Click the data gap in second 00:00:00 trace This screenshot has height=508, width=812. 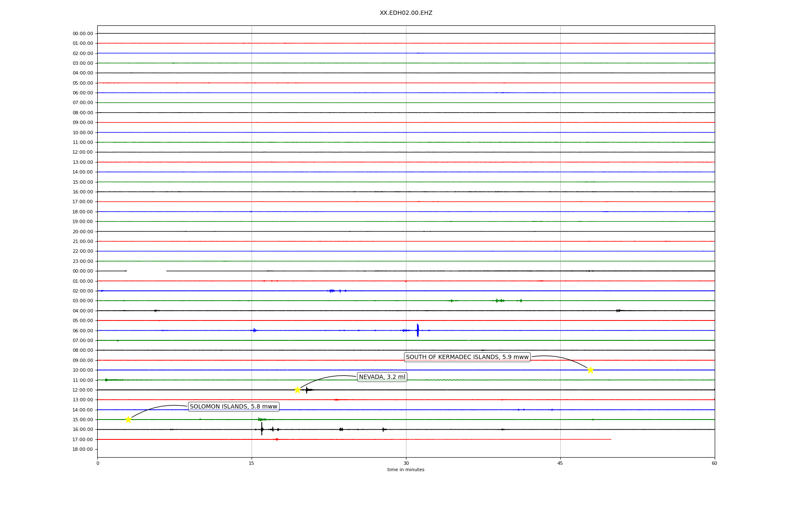146,271
